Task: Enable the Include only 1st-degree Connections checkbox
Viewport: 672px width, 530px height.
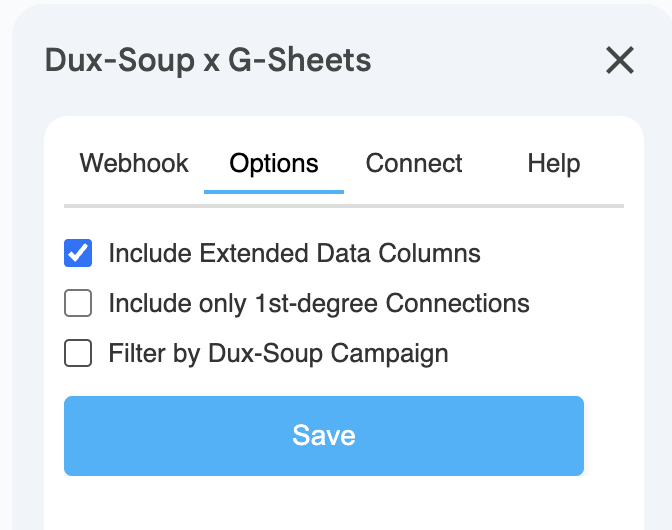Action: (78, 303)
